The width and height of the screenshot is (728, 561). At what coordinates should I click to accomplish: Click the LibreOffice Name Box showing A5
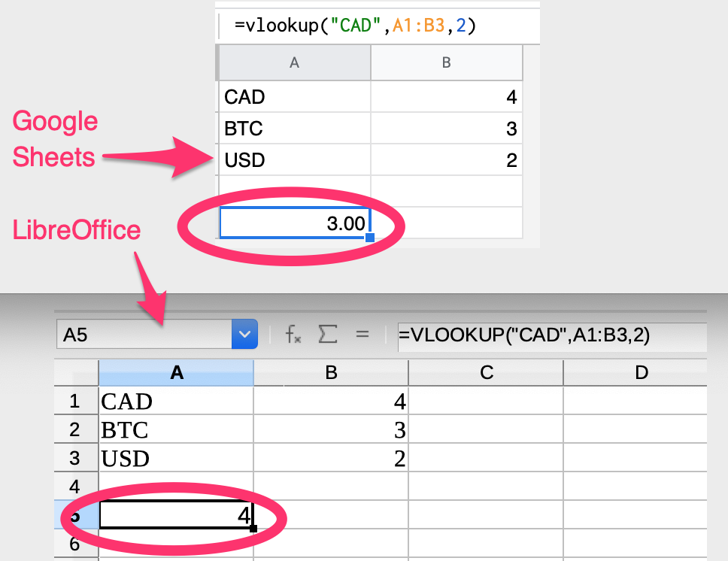coord(144,334)
